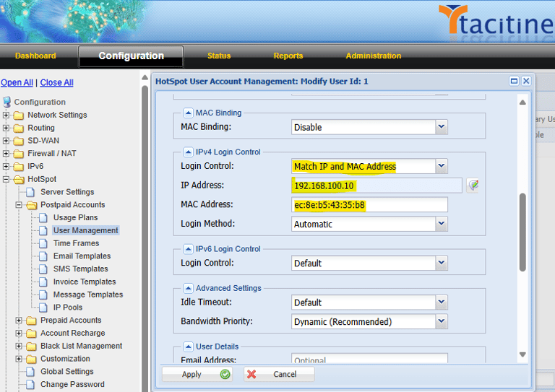Click the MAC Address input field
The image size is (555, 392).
369,204
